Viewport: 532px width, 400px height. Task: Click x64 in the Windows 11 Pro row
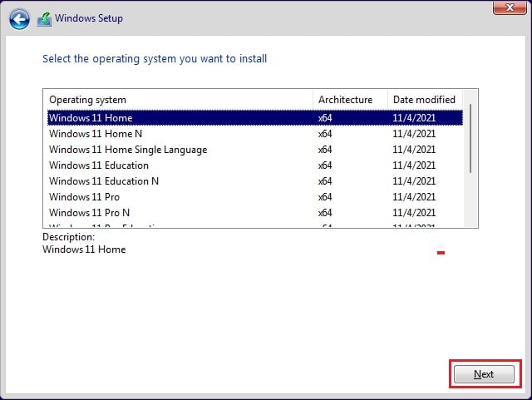pyautogui.click(x=325, y=197)
